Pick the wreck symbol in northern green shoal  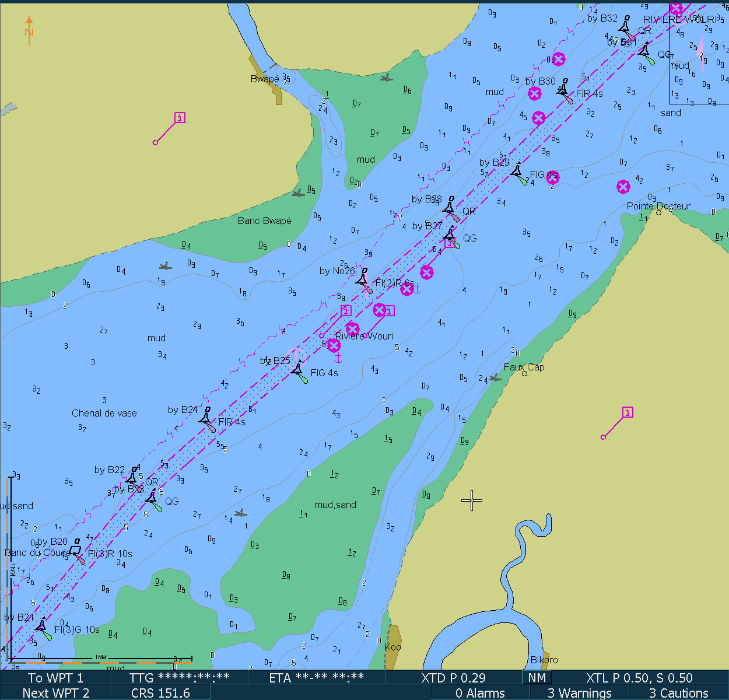click(386, 77)
